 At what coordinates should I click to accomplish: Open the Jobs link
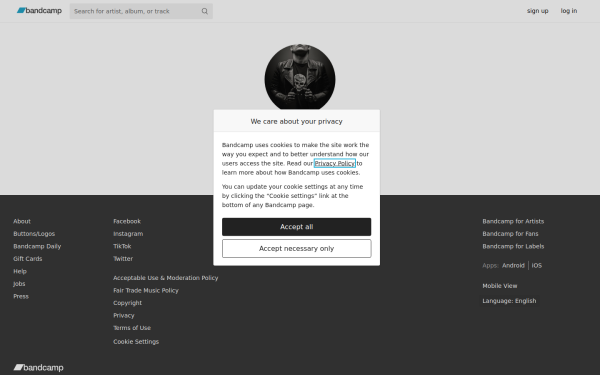pyautogui.click(x=19, y=284)
